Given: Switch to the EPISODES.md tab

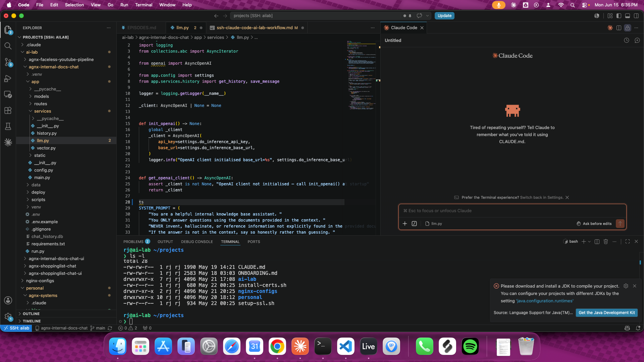Looking at the screenshot, I should pyautogui.click(x=142, y=28).
